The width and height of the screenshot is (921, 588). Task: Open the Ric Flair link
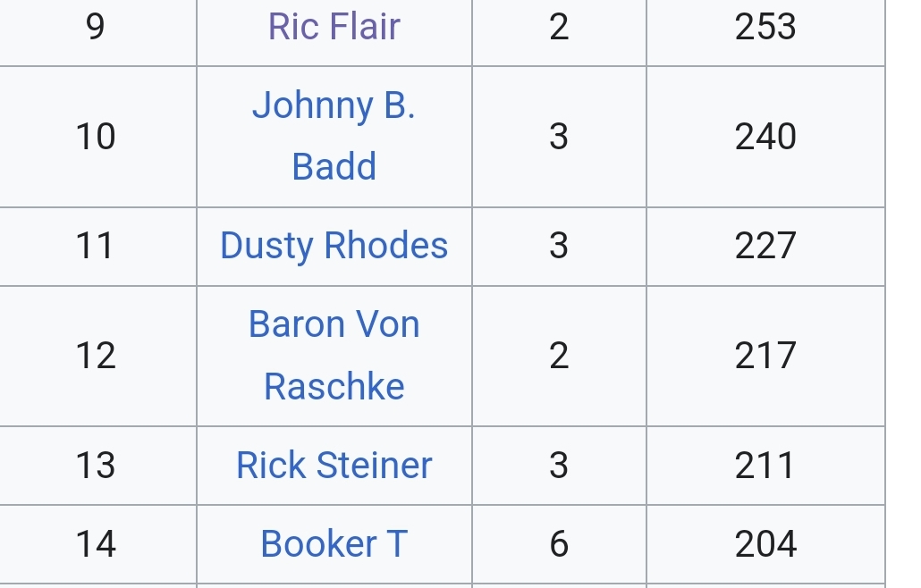[x=334, y=27]
